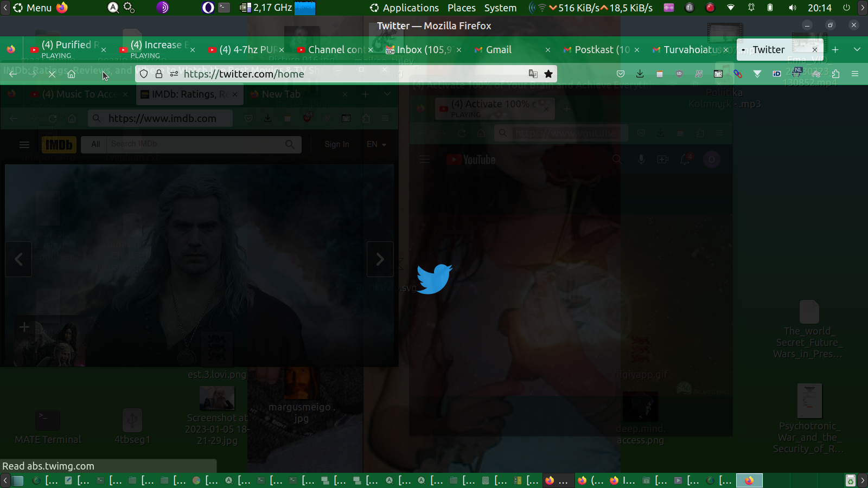The width and height of the screenshot is (868, 488).
Task: Click the translate page icon in address bar
Action: (x=533, y=74)
